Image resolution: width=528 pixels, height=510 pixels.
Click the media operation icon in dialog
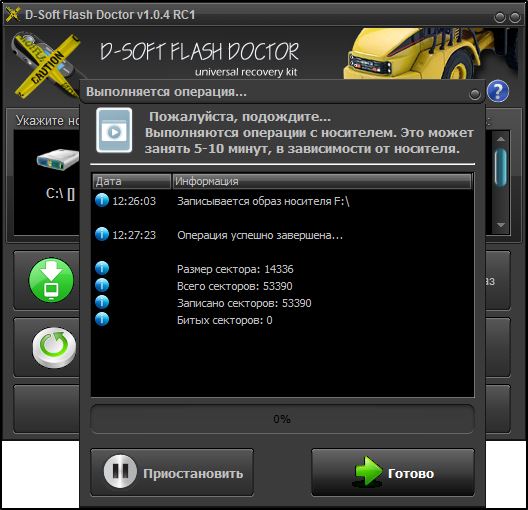tap(114, 130)
